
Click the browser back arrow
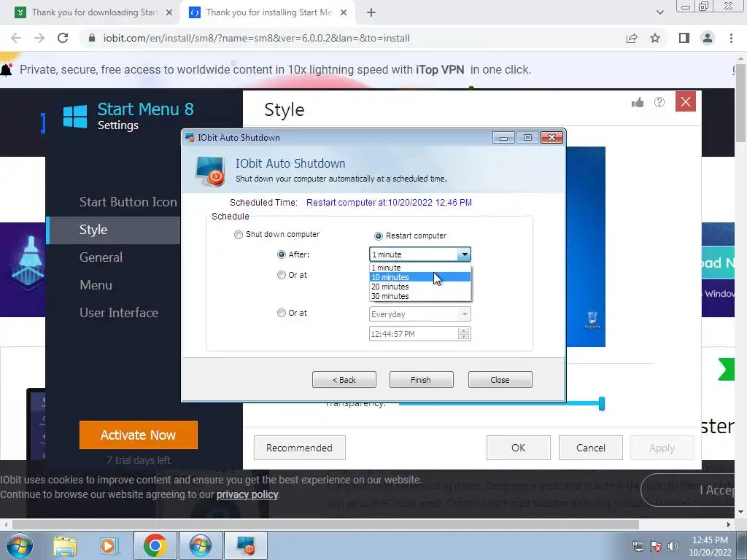pyautogui.click(x=16, y=38)
